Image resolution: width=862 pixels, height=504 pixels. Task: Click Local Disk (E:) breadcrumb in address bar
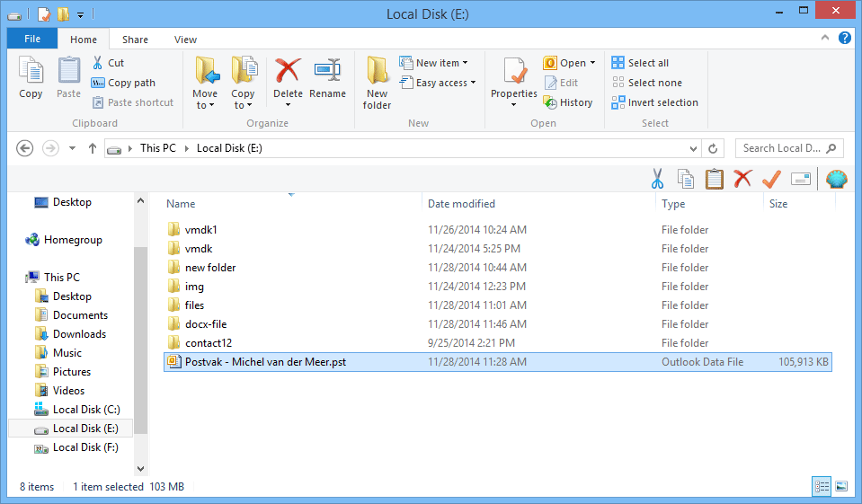tap(229, 148)
